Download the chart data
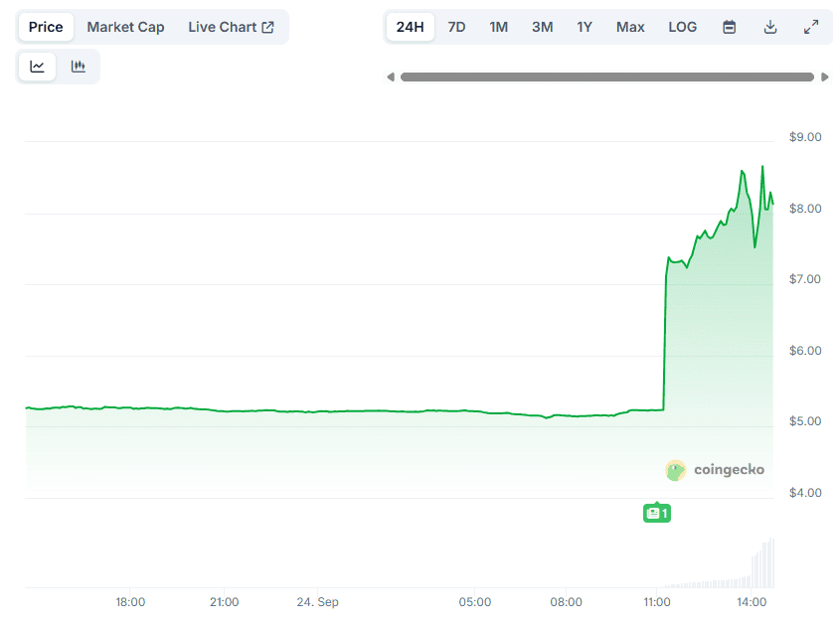840x627 pixels. [769, 27]
